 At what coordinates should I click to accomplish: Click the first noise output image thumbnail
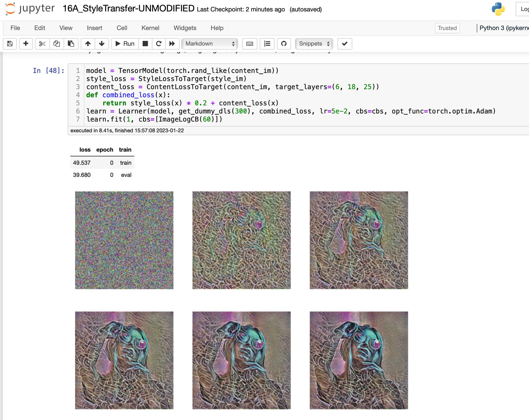click(x=124, y=240)
